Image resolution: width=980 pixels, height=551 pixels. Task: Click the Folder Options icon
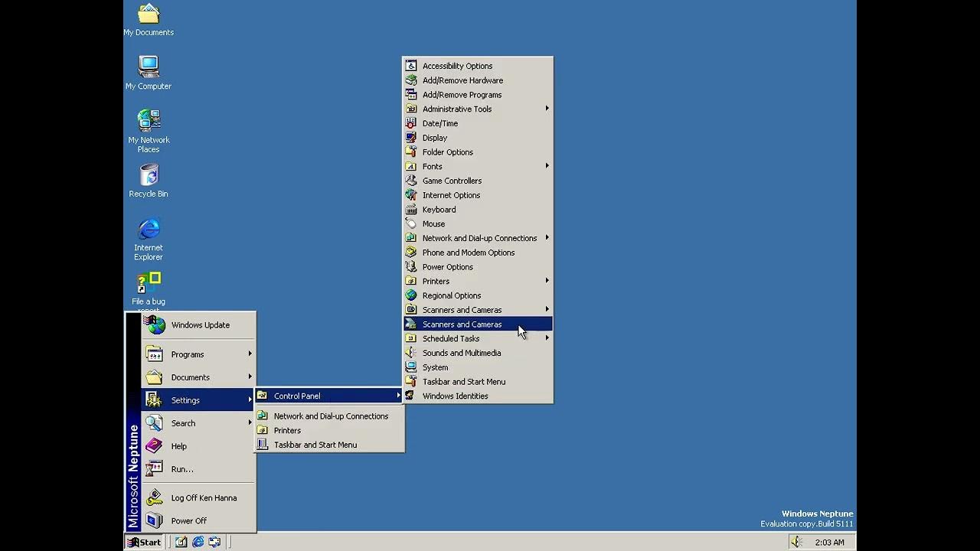tap(411, 152)
